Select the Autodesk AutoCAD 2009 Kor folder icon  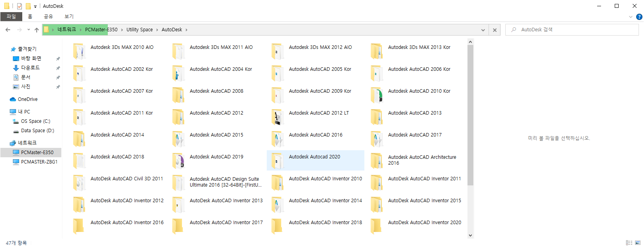[278, 95]
